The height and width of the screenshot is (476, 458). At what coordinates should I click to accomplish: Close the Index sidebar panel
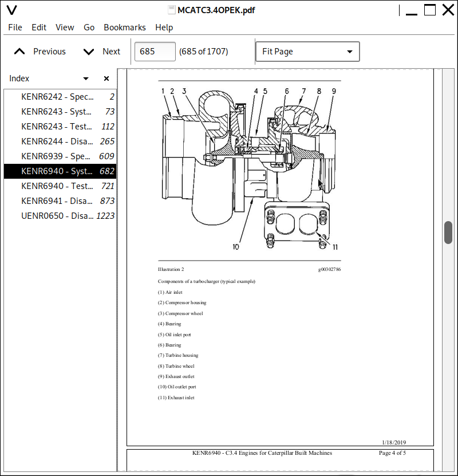106,78
